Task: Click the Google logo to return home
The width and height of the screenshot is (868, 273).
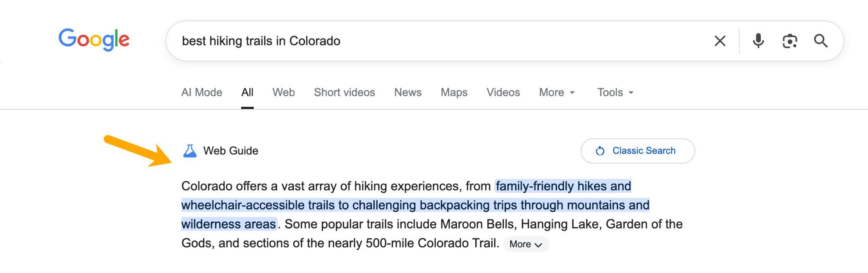Action: point(94,39)
